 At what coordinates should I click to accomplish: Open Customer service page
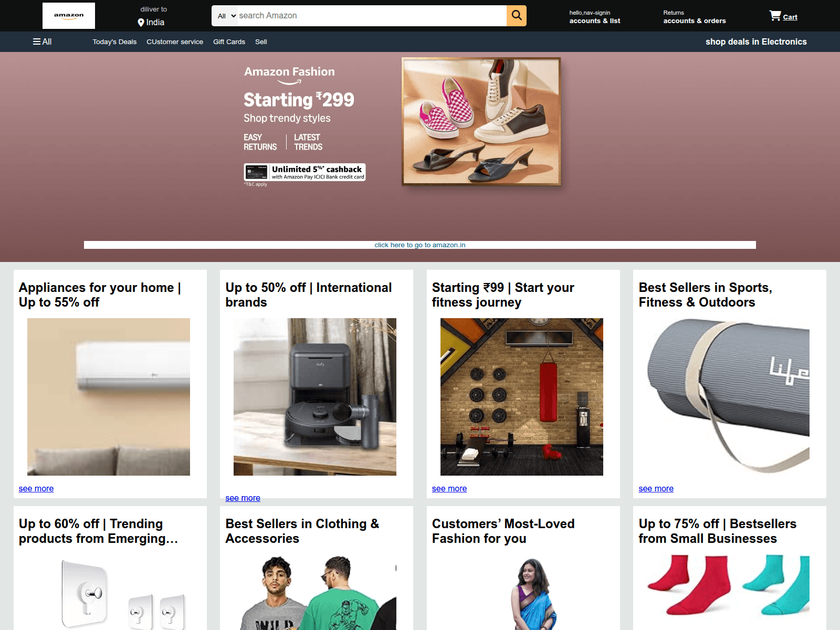[x=174, y=42]
